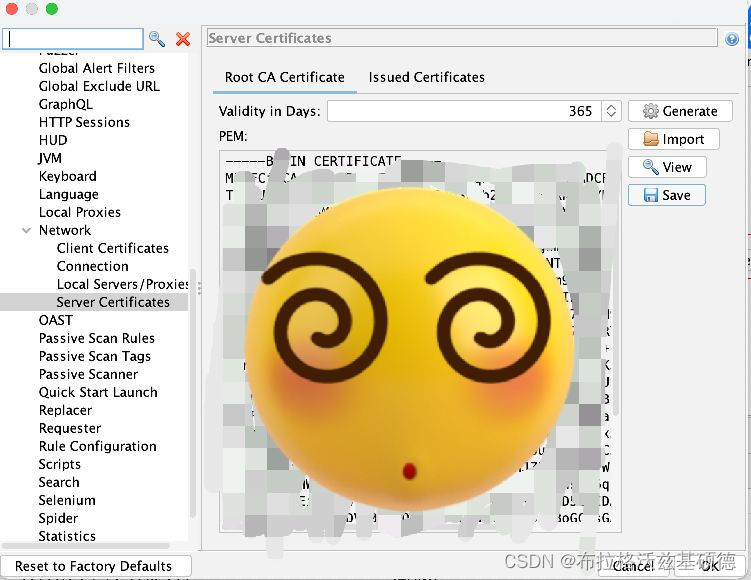This screenshot has height=580, width=751.
Task: Open Spider options
Action: 58,518
